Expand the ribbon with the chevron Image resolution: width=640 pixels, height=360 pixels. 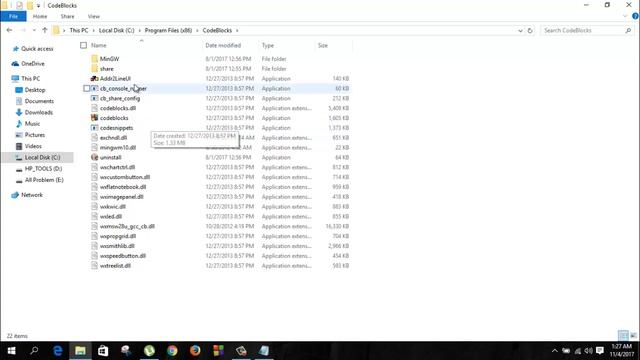625,16
